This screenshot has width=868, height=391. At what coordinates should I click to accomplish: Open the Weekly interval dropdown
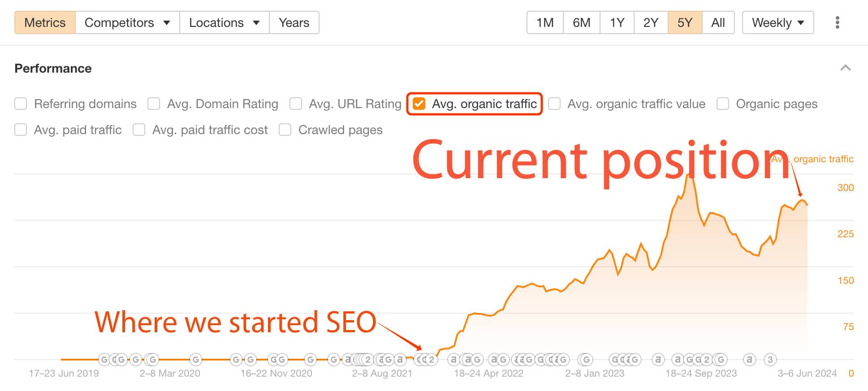(x=777, y=22)
